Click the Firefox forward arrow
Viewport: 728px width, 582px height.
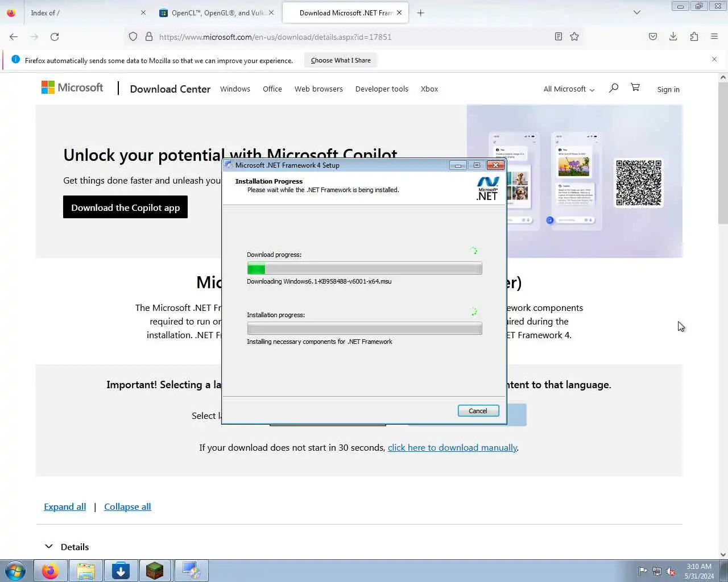(x=34, y=36)
